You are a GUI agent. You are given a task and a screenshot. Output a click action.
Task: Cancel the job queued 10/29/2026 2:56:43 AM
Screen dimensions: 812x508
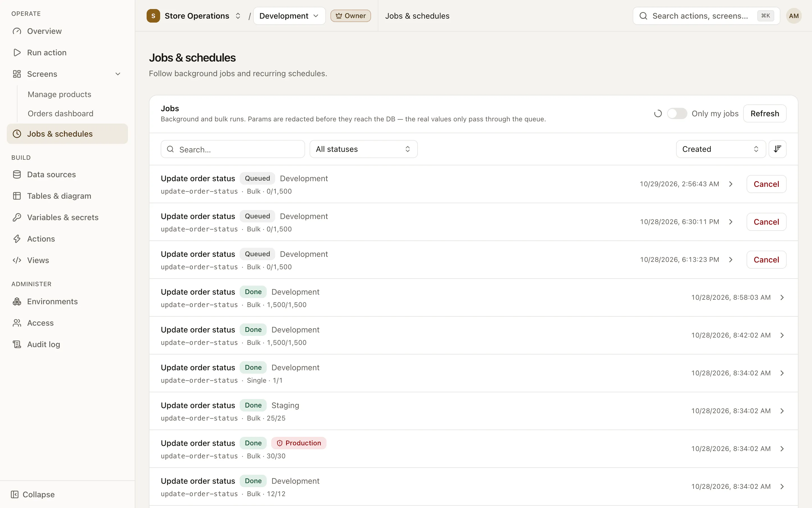point(766,184)
